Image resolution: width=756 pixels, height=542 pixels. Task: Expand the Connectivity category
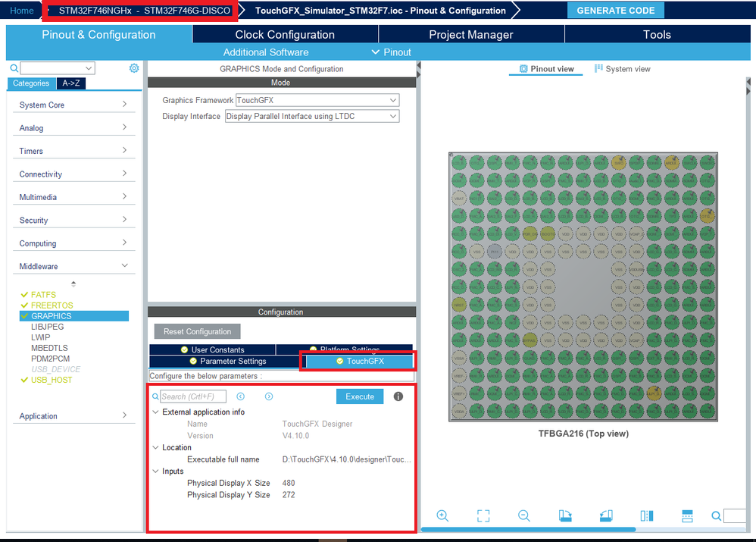click(x=73, y=174)
